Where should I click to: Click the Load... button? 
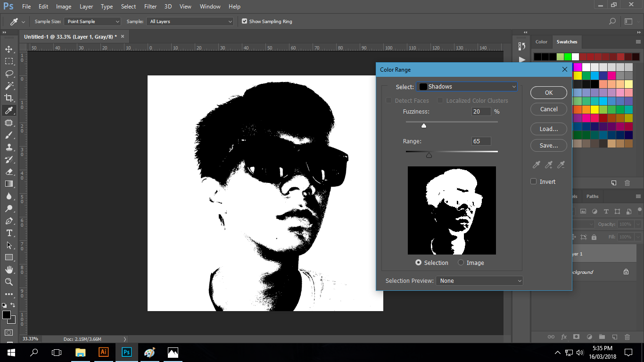click(x=549, y=129)
